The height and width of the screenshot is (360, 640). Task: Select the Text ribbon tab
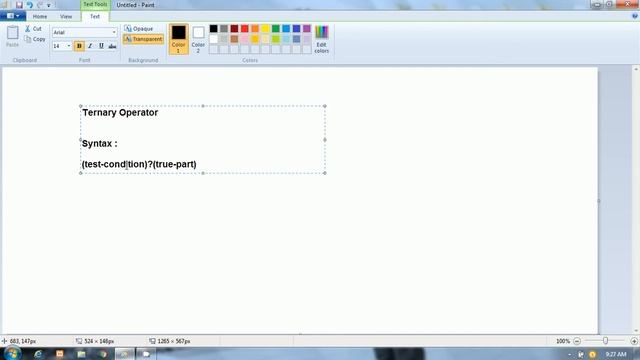click(95, 16)
